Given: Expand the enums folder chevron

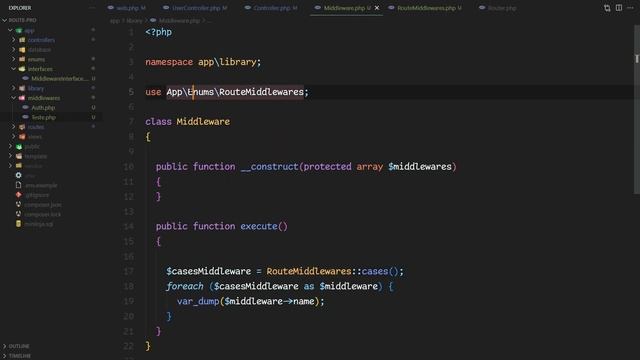Looking at the screenshot, I should 13,59.
